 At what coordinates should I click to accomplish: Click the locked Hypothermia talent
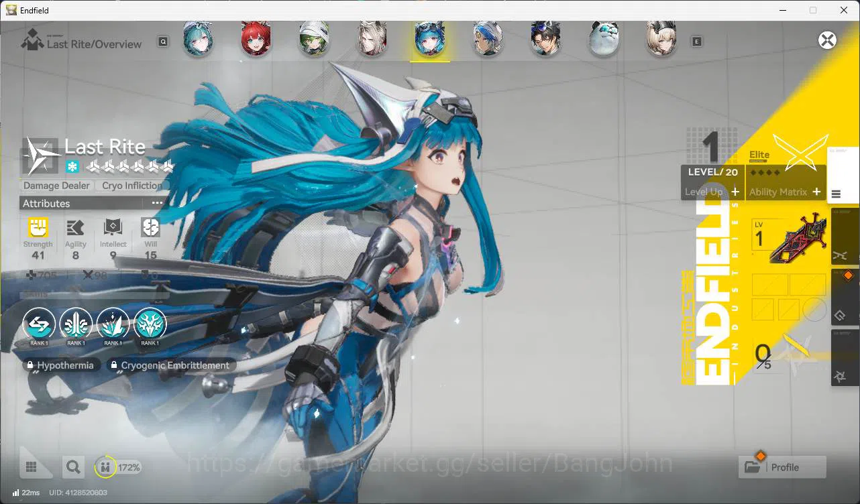[62, 365]
